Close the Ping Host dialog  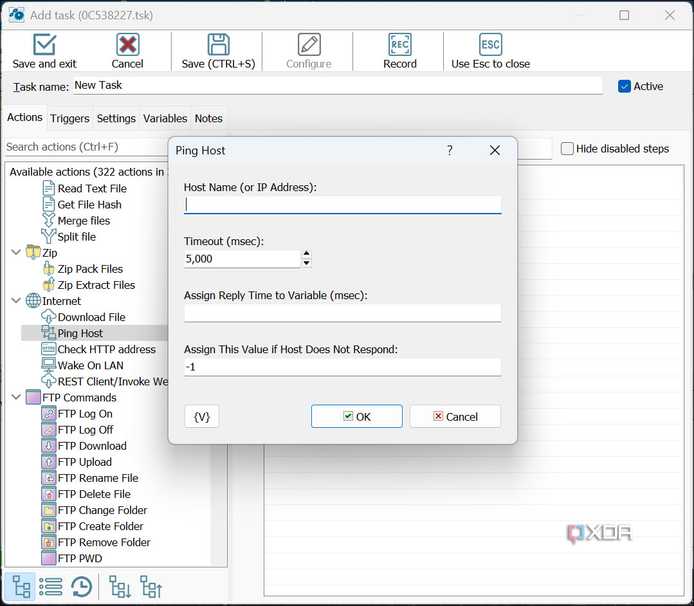[495, 151]
